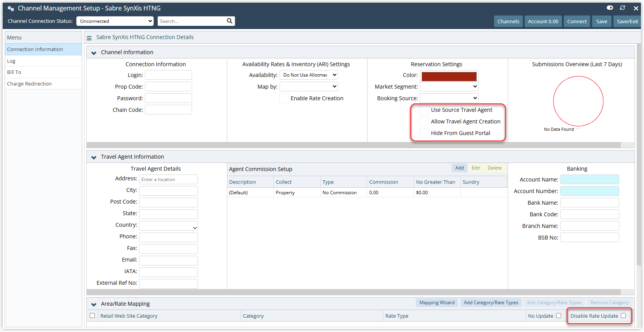This screenshot has height=332, width=644.
Task: Click the Save button
Action: pyautogui.click(x=601, y=21)
